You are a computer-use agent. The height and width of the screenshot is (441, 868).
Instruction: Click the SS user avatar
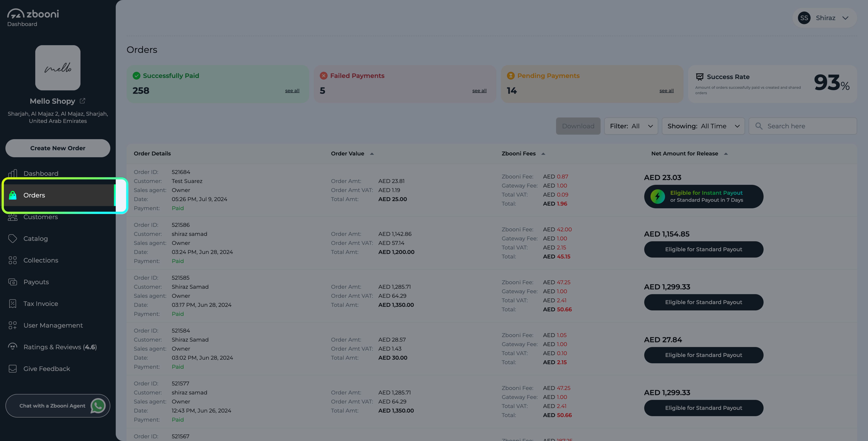tap(804, 18)
